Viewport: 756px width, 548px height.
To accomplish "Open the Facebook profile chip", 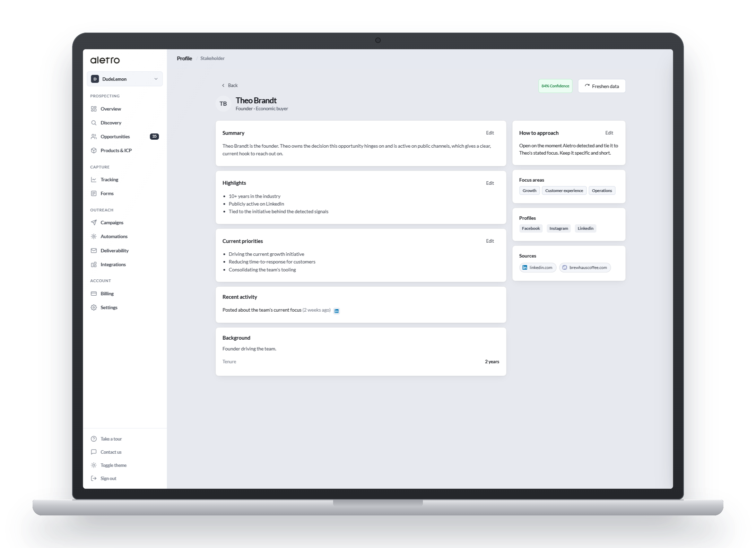I will (x=531, y=228).
